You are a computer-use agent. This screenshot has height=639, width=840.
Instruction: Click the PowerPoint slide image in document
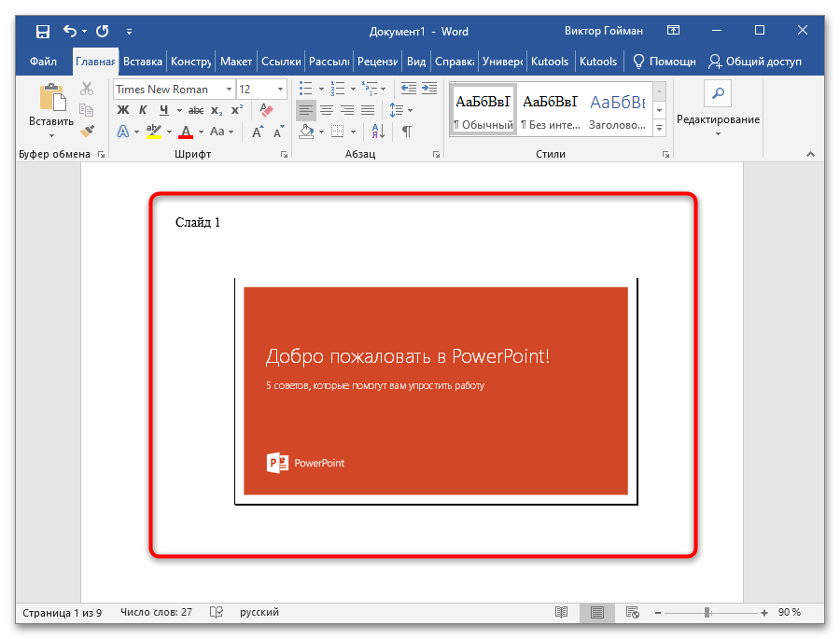click(435, 391)
